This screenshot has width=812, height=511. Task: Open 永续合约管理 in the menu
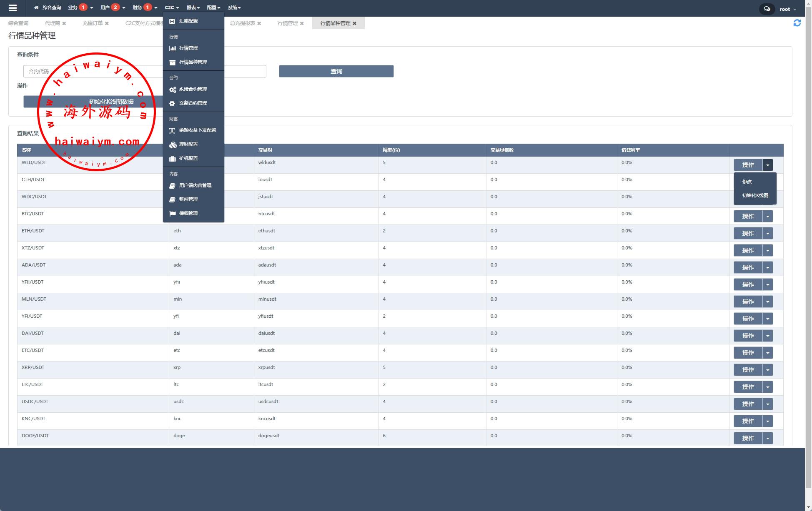coord(193,89)
